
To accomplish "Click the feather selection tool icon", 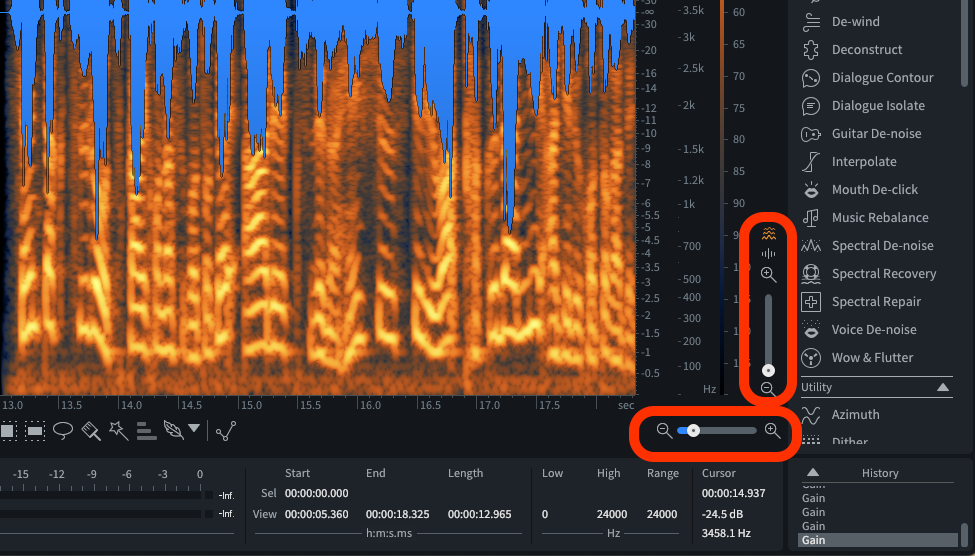I will pos(173,431).
